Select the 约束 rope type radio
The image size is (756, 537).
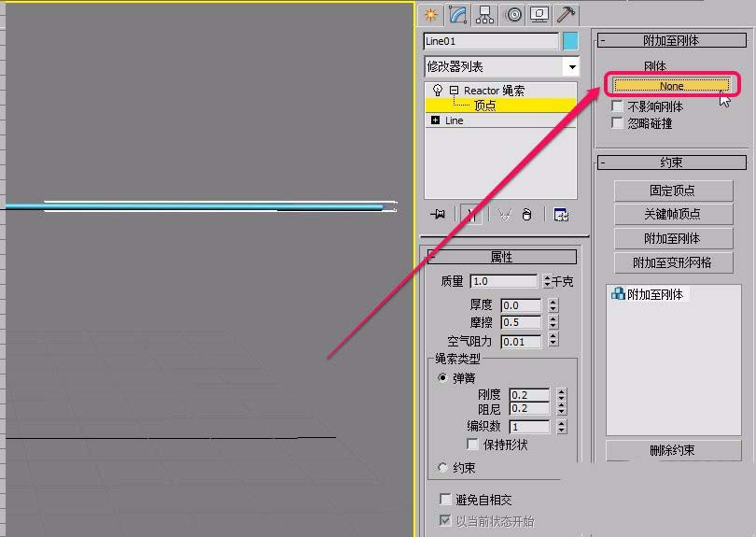(442, 467)
